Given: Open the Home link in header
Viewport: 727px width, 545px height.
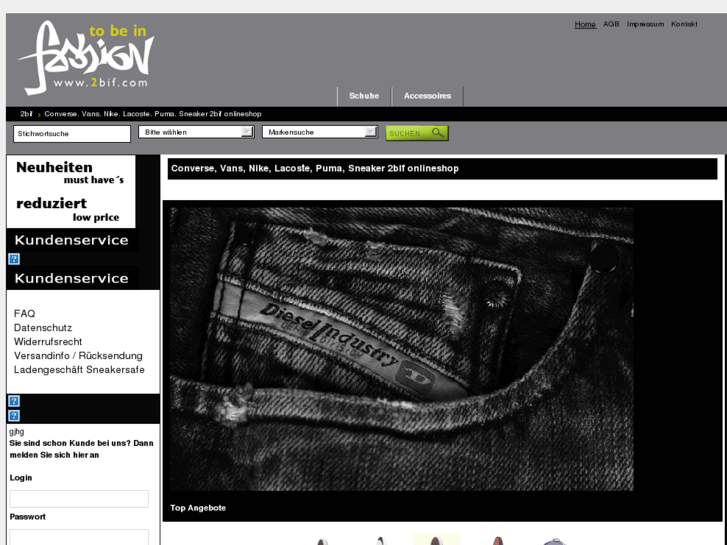Looking at the screenshot, I should click(585, 24).
